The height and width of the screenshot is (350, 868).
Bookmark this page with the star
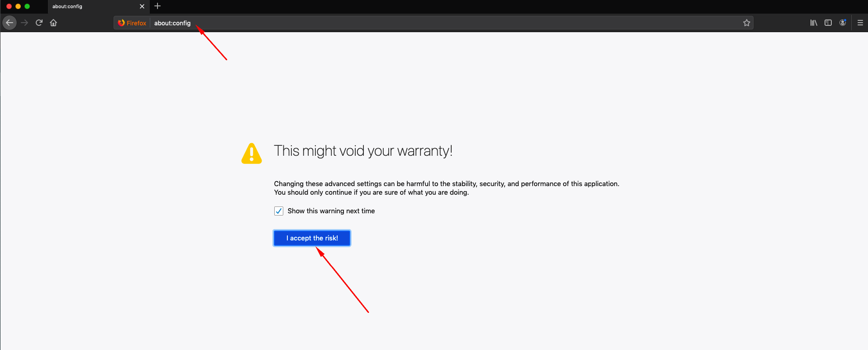(x=747, y=23)
